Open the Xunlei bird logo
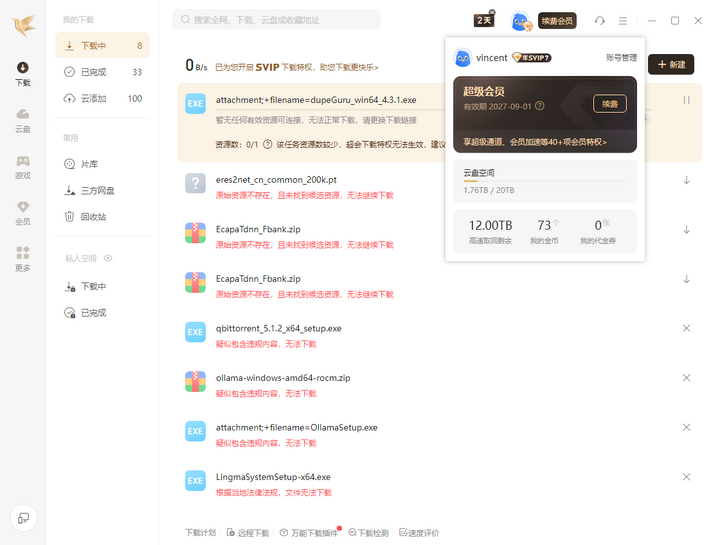The image size is (720, 545). click(23, 25)
